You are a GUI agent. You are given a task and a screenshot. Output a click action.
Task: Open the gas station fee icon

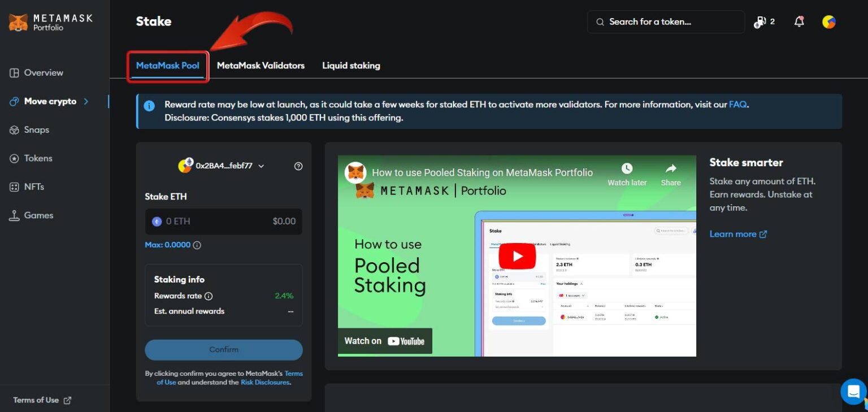pos(760,22)
